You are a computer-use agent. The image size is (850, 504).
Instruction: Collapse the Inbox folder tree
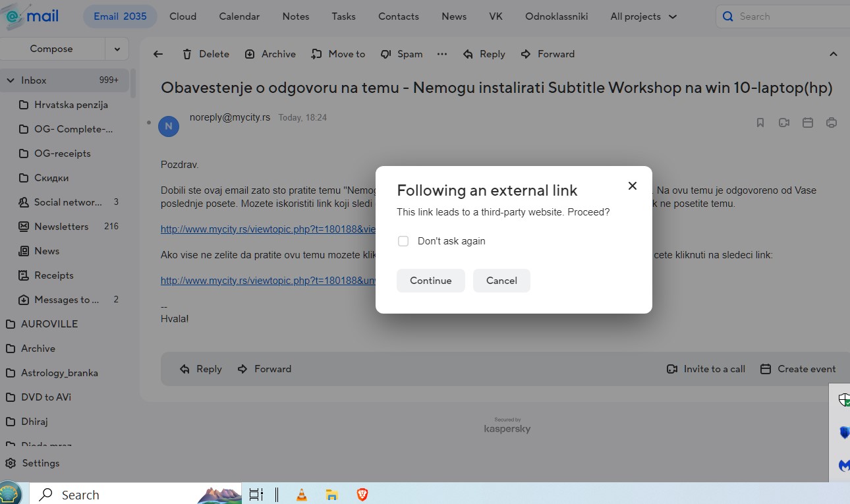11,80
